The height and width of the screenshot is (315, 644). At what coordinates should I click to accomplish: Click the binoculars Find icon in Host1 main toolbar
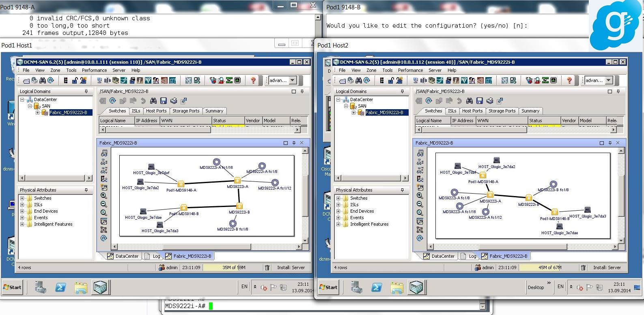coord(42,80)
